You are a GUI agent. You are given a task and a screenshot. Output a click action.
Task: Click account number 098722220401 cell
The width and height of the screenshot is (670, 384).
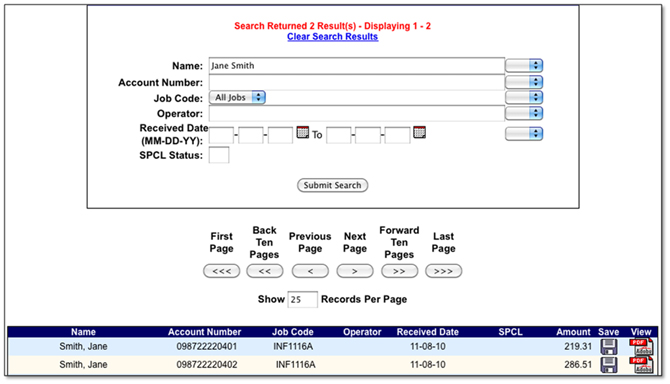coord(207,346)
